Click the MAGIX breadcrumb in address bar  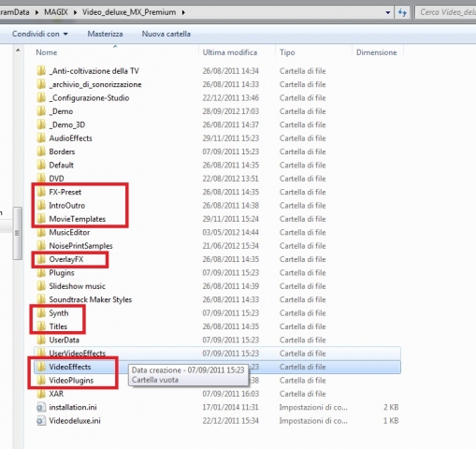click(56, 12)
